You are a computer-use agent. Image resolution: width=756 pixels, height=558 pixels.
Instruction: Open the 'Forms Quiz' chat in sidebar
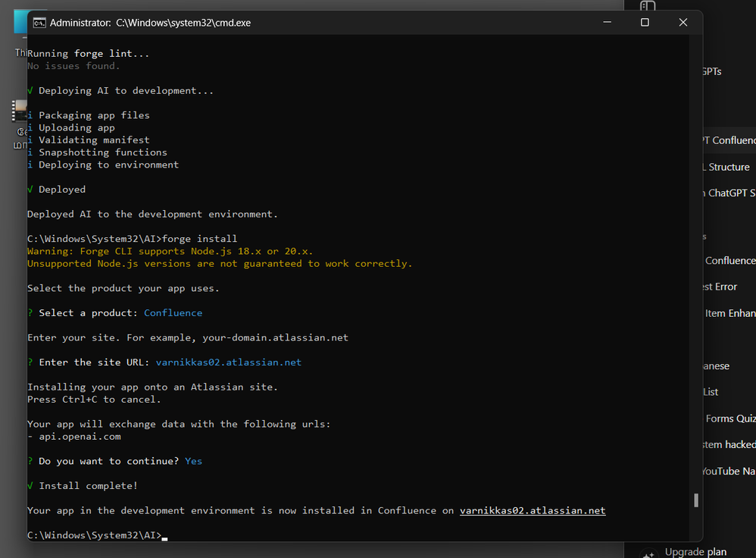[x=730, y=418]
